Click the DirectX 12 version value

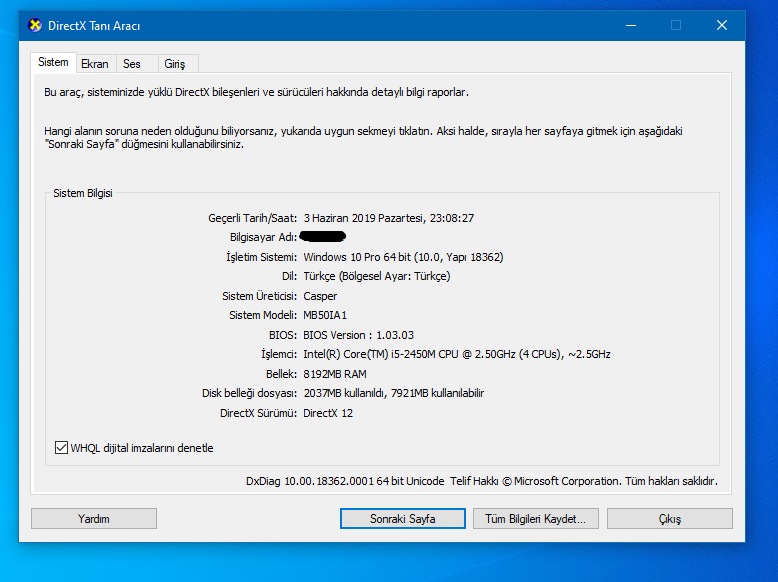click(x=328, y=413)
